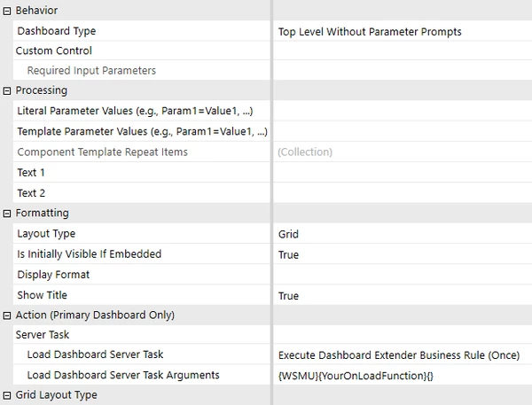Viewport: 532px width, 405px height.
Task: Select the Required Input Parameters row
Action: [142, 71]
